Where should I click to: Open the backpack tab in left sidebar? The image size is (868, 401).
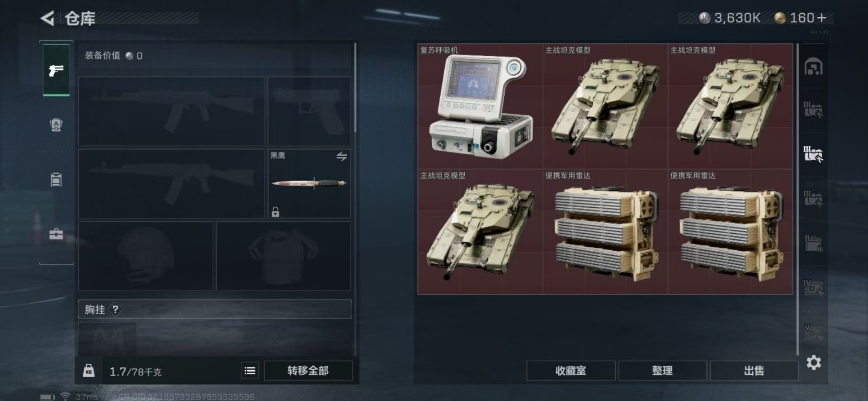56,124
